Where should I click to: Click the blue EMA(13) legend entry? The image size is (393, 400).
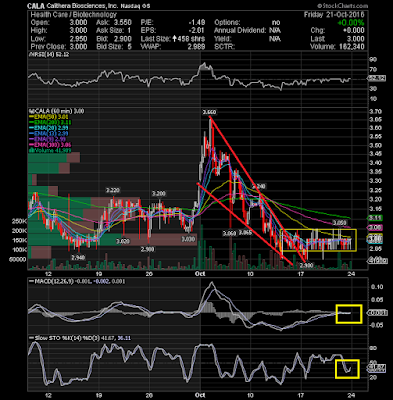pyautogui.click(x=50, y=134)
